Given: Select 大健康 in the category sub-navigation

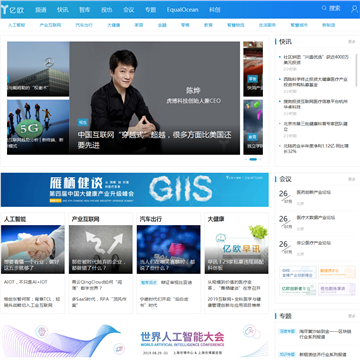Looking at the screenshot, I should 114,25.
